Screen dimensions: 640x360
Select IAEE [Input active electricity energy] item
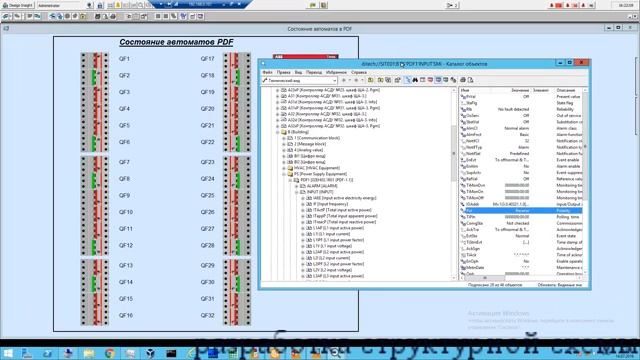[341, 198]
